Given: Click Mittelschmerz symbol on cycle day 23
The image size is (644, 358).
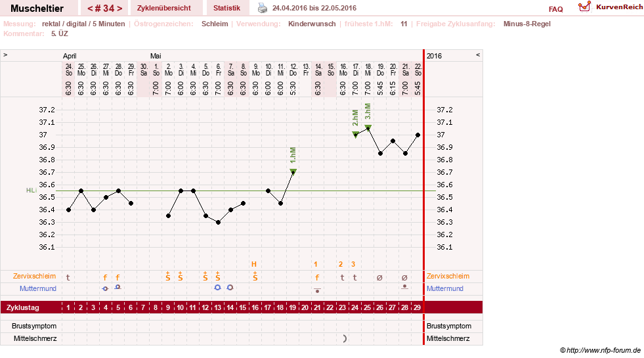Looking at the screenshot, I should click(345, 338).
